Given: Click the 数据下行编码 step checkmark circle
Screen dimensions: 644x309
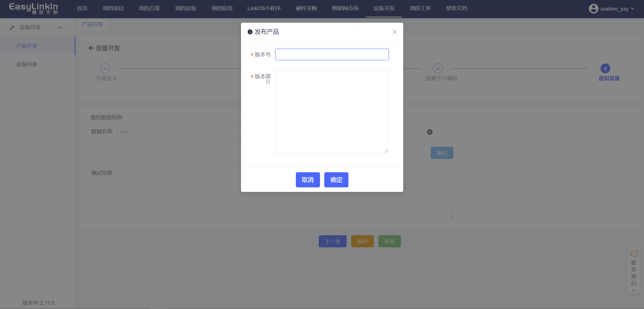Looking at the screenshot, I should click(x=438, y=68).
